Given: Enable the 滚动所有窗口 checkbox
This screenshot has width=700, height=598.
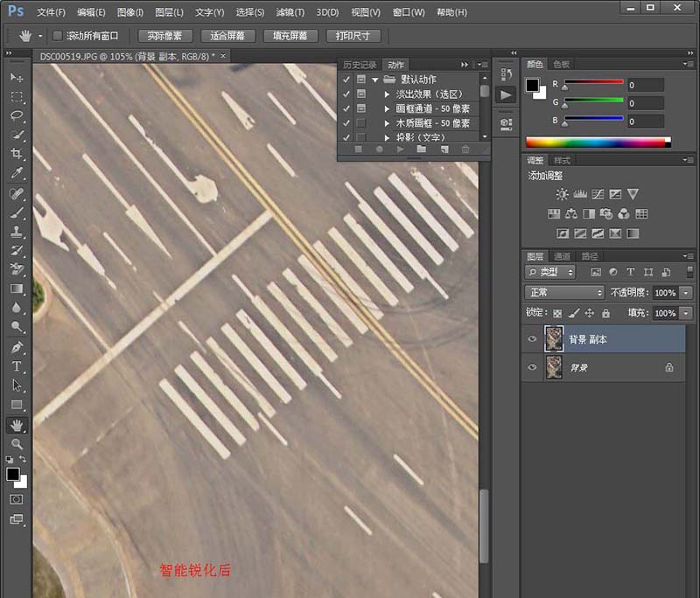Looking at the screenshot, I should coord(58,37).
